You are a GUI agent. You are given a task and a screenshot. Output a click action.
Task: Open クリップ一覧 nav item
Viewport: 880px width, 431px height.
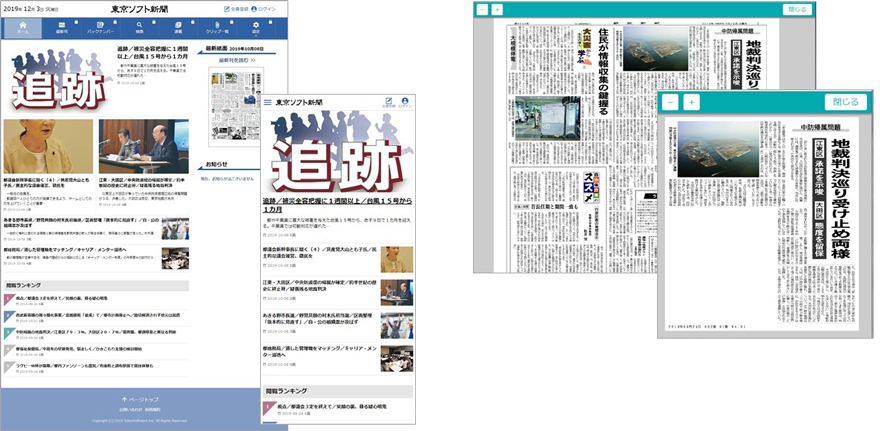point(217,28)
